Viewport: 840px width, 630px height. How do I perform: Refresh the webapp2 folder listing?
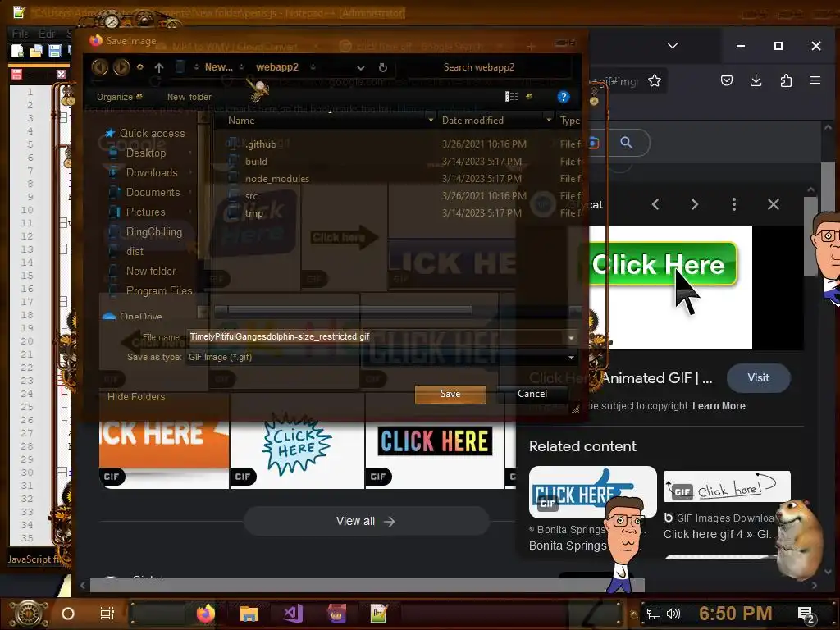pyautogui.click(x=382, y=67)
